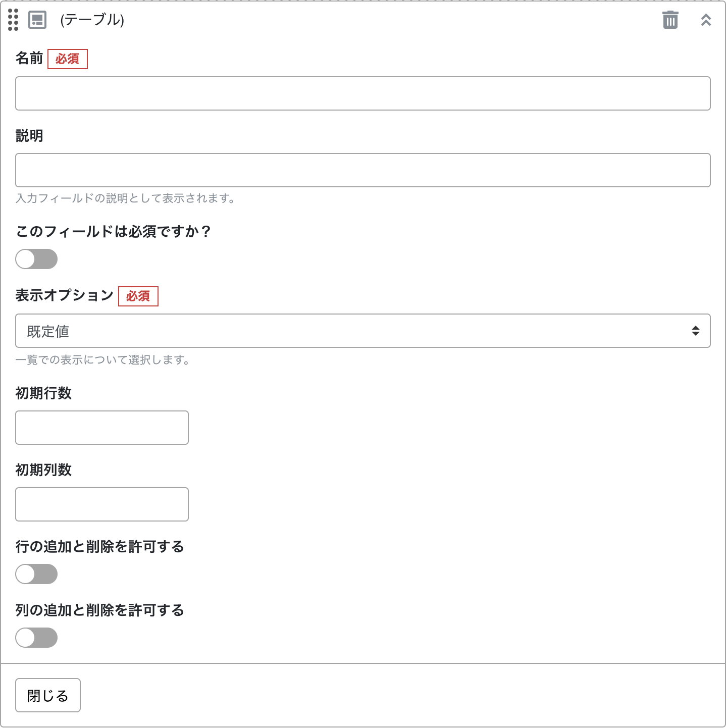The width and height of the screenshot is (726, 728).
Task: Click the table field type icon
Action: pos(37,20)
